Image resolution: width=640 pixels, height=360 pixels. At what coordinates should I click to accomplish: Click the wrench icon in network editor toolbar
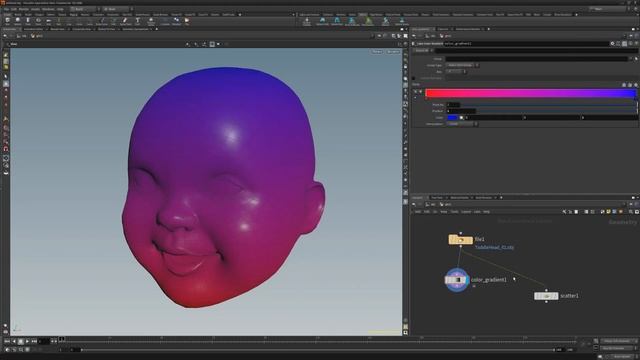(564, 212)
